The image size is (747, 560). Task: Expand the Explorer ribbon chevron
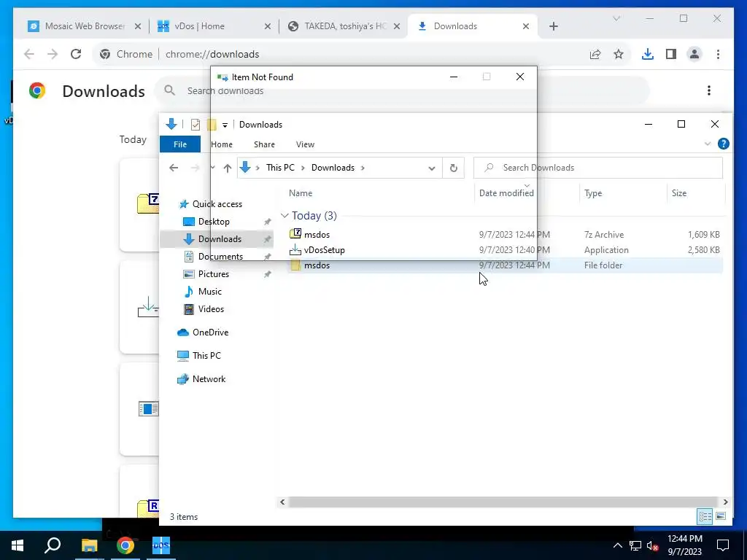click(708, 144)
